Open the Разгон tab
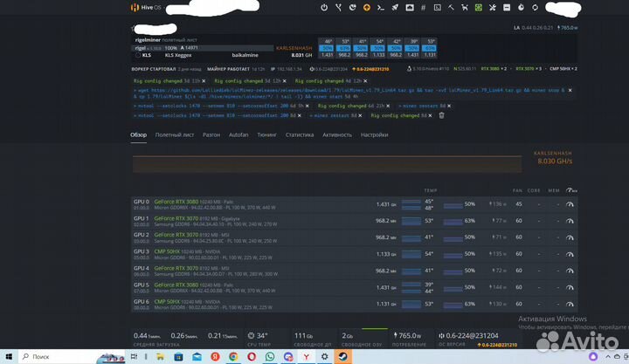Screen dimensions: 629x364 point(211,135)
